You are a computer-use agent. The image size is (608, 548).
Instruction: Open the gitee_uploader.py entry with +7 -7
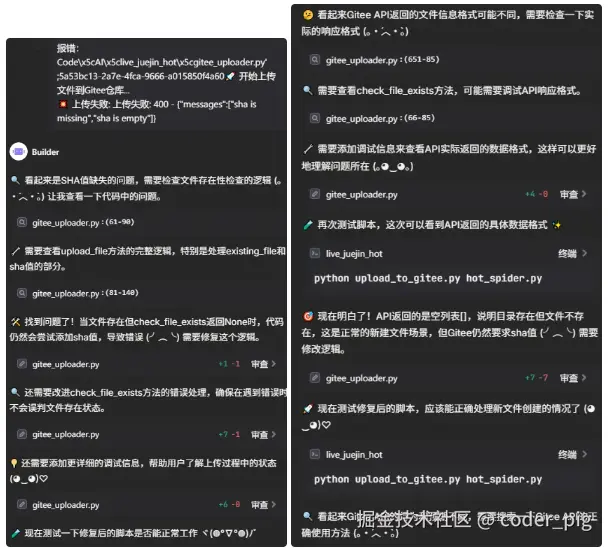361,378
